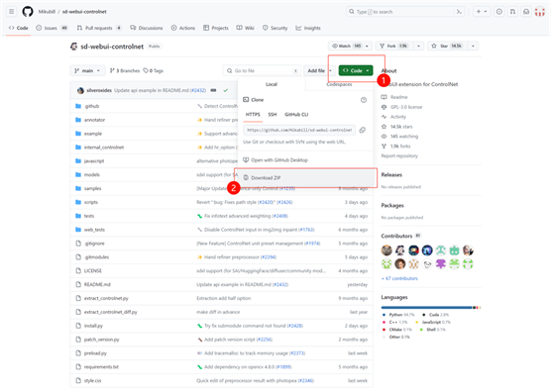Switch to the Code tab
The width and height of the screenshot is (551, 392).
[x=19, y=28]
